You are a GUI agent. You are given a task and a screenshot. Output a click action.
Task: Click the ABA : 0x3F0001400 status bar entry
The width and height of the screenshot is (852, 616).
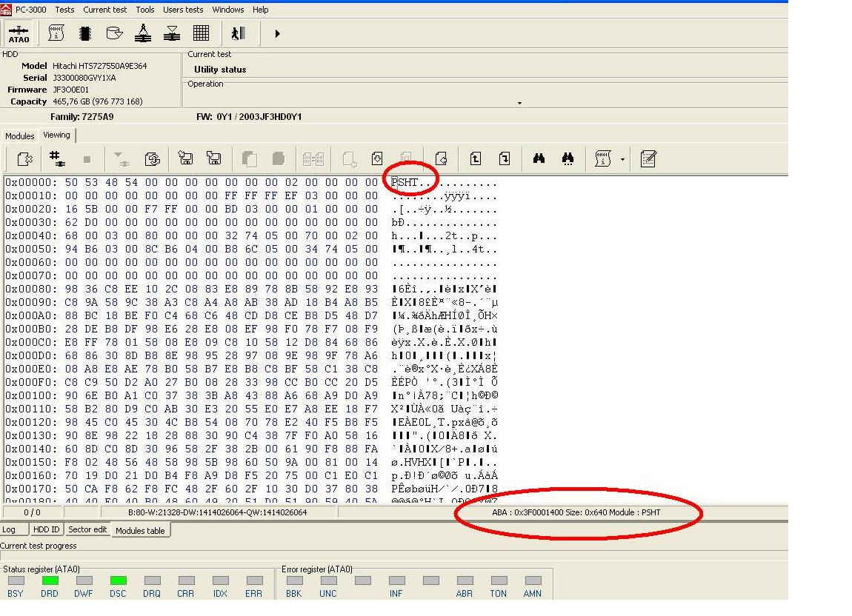coord(576,512)
